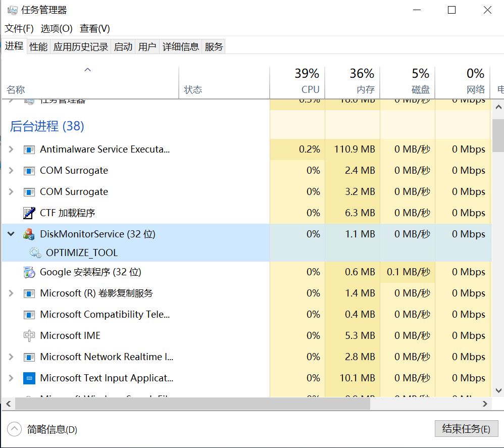The image size is (504, 448).
Task: Click the Google 安装程序 icon
Action: click(29, 272)
